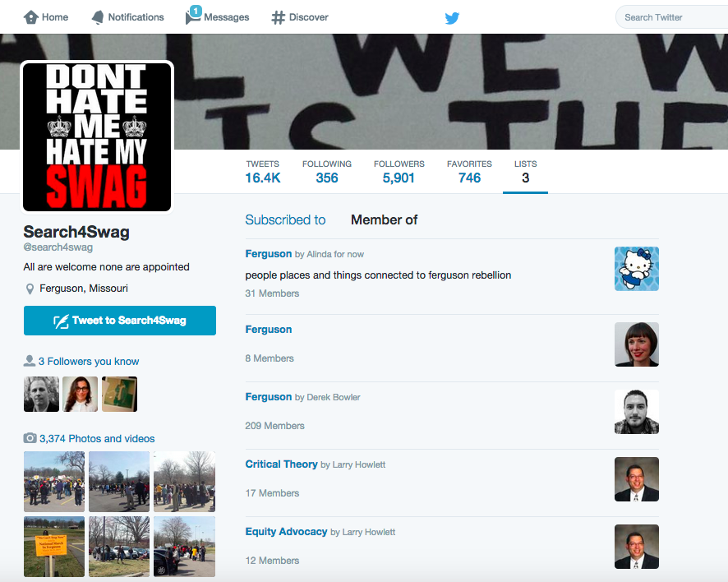This screenshot has height=582, width=728.
Task: Click the location pin icon beside Ferguson, Missouri
Action: pos(30,289)
